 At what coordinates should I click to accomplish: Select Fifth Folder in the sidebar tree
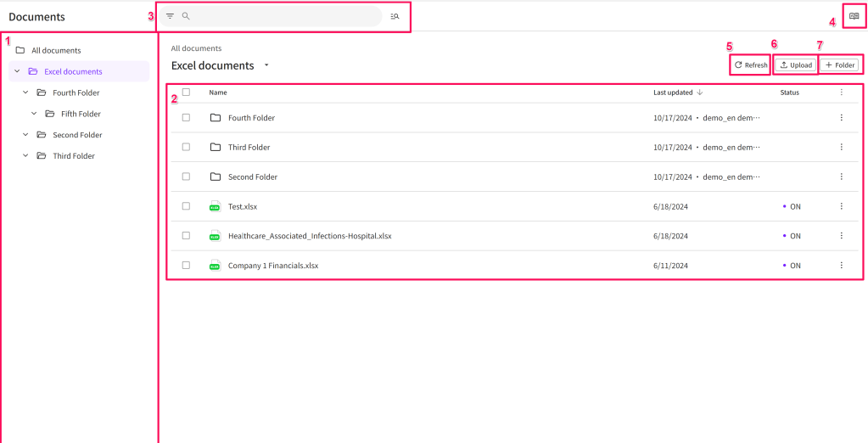coord(81,114)
